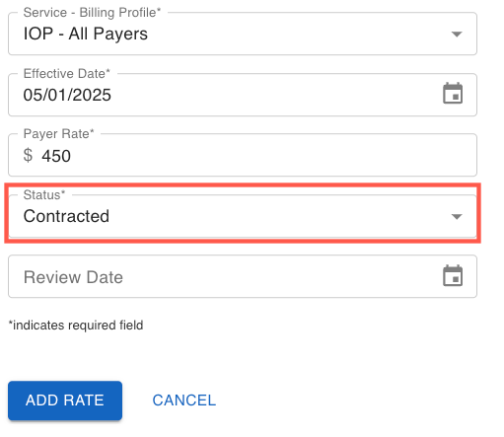Focus the Payer Rate amount 450
Image resolution: width=504 pixels, height=437 pixels.
56,156
